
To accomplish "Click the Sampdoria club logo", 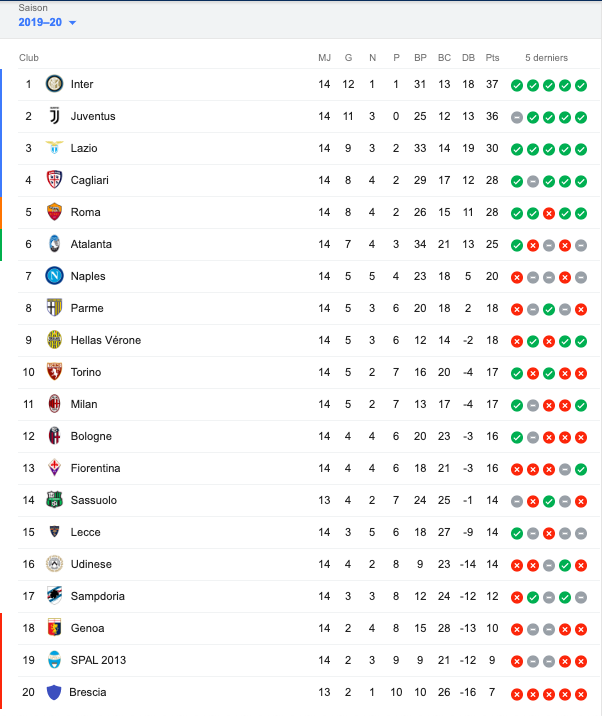I will [55, 596].
